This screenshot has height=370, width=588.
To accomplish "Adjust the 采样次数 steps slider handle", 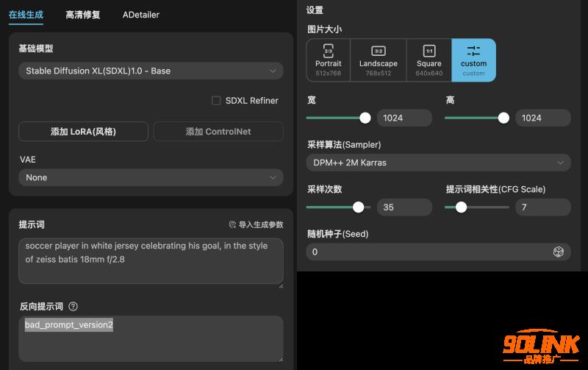I will click(359, 207).
